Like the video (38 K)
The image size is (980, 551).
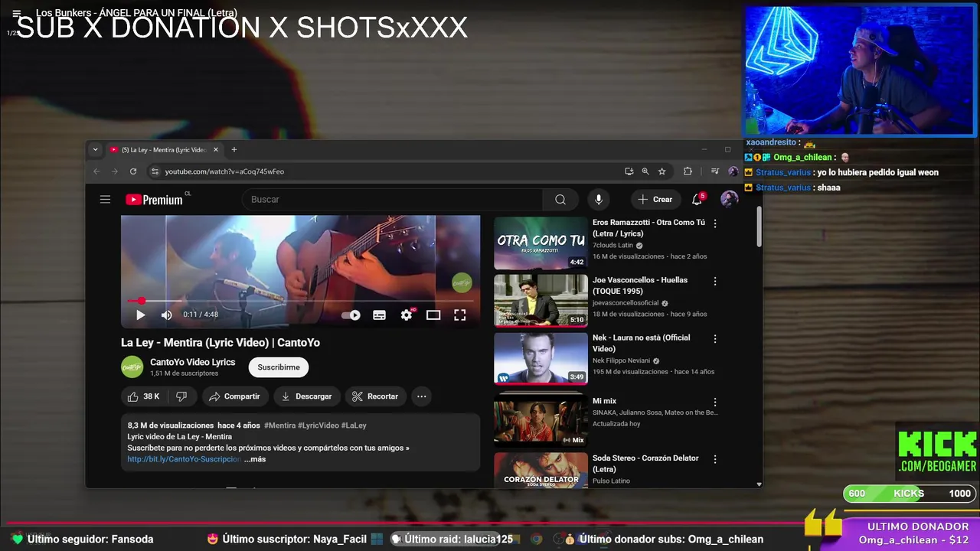[144, 396]
